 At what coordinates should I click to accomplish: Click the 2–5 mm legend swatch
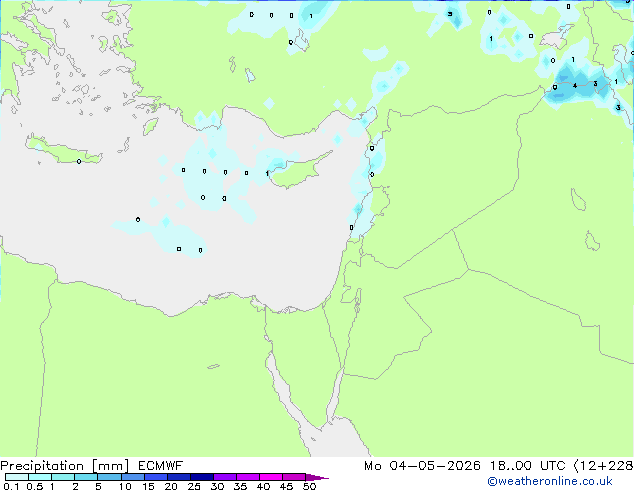click(x=86, y=477)
